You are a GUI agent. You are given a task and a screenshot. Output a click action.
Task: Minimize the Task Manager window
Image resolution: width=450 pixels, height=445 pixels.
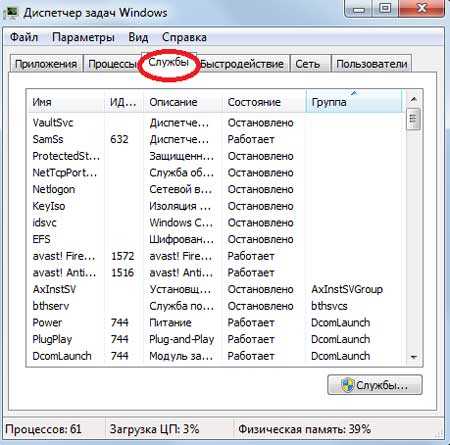click(x=359, y=9)
